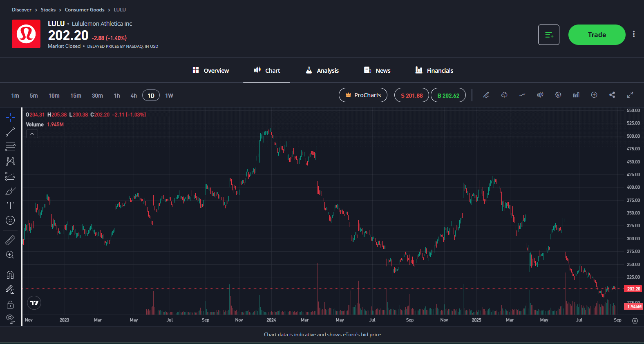Click the S 201.88 sell button
The image size is (644, 344).
[x=411, y=95]
